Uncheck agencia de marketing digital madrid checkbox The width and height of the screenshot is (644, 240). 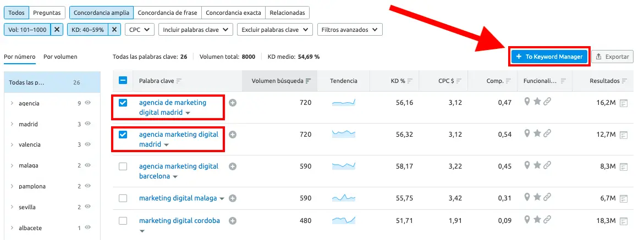[123, 103]
